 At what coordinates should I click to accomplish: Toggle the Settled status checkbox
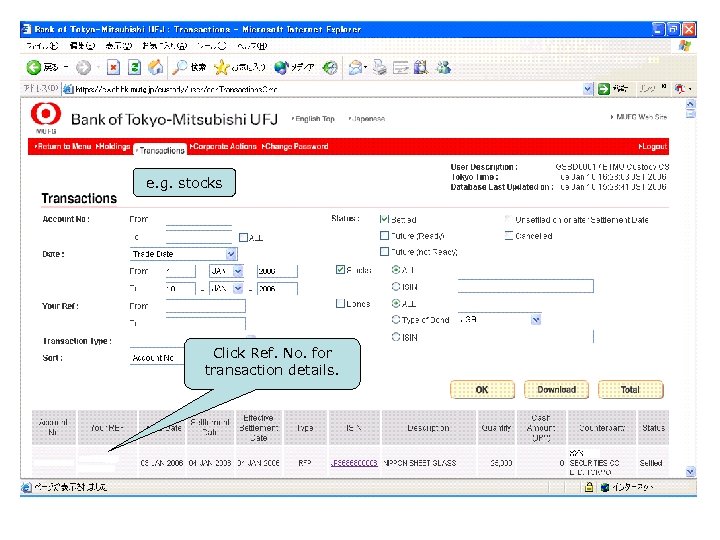(x=384, y=219)
